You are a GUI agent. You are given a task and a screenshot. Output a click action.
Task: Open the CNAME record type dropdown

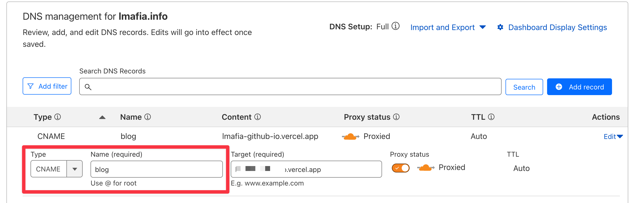point(75,169)
